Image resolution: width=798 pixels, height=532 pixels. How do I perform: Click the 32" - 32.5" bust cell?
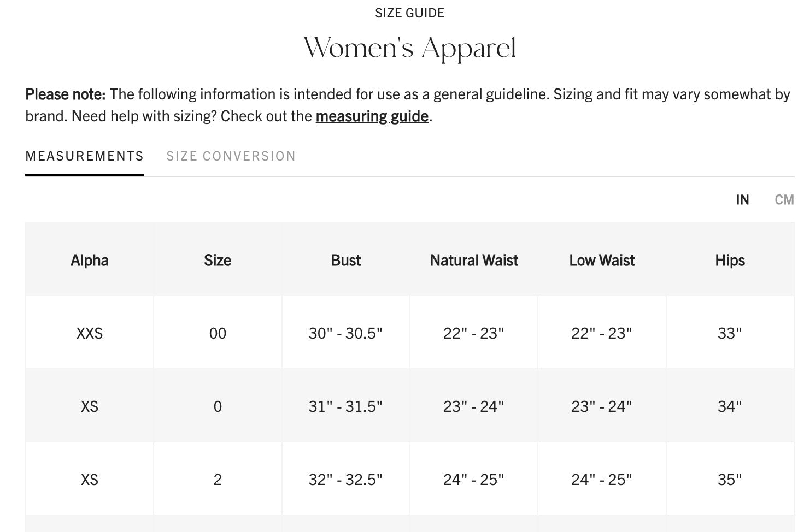(x=345, y=480)
